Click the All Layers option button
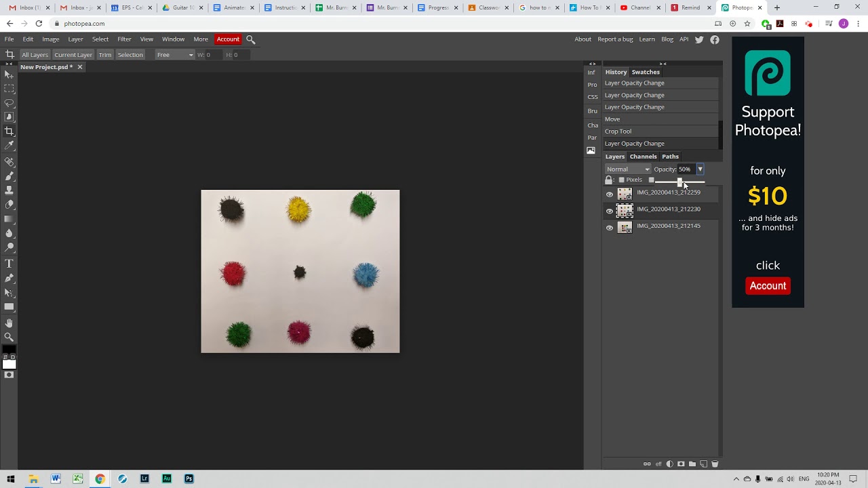The width and height of the screenshot is (868, 488). [35, 55]
